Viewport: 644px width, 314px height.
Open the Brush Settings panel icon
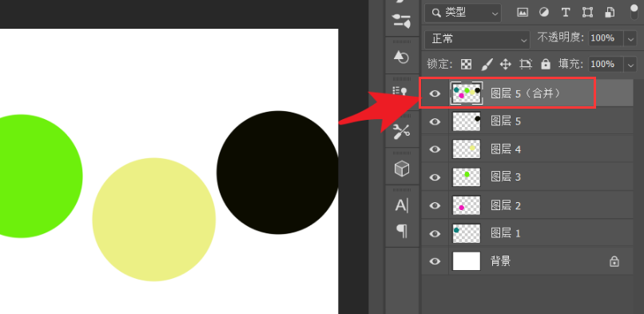click(402, 21)
